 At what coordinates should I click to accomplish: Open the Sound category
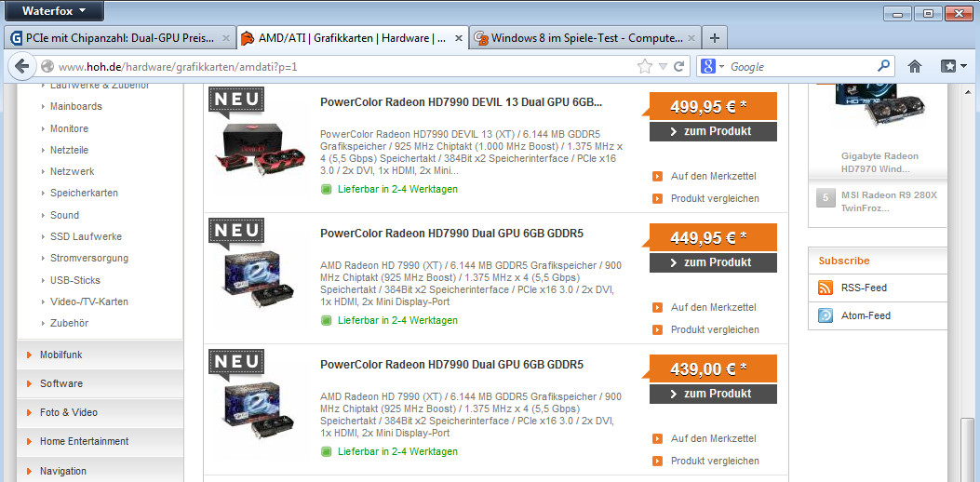pos(64,215)
